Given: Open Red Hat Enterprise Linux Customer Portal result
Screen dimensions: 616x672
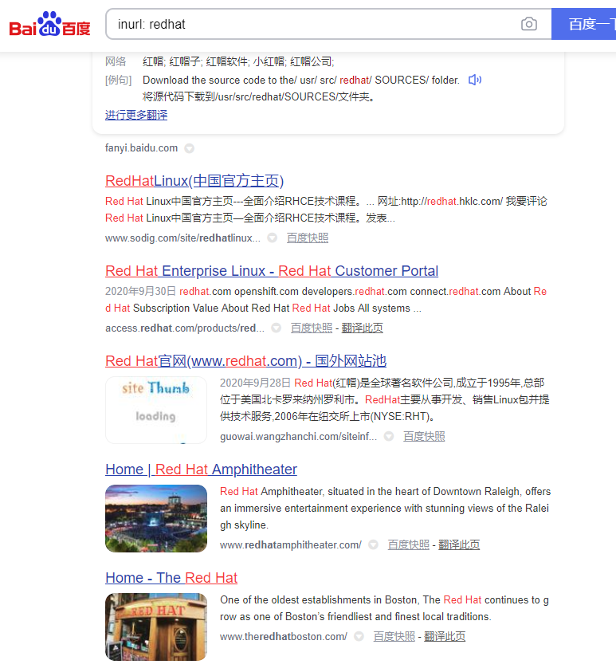Looking at the screenshot, I should [272, 271].
